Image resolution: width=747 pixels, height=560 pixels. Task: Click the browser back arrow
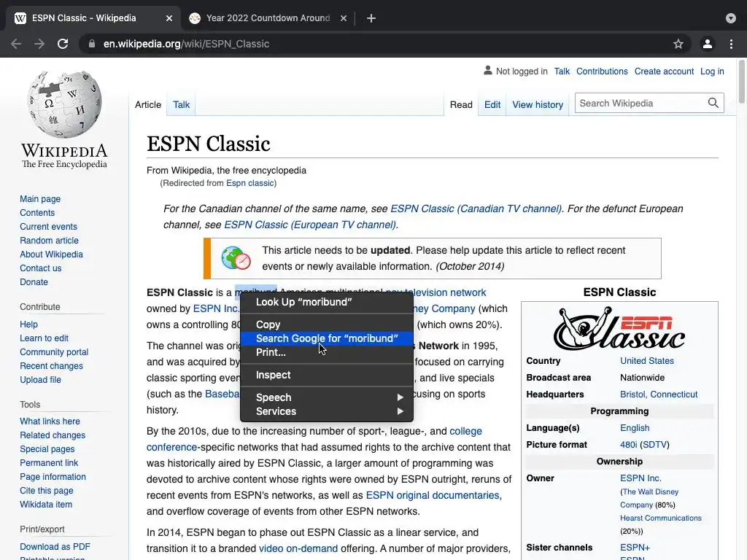coord(16,44)
